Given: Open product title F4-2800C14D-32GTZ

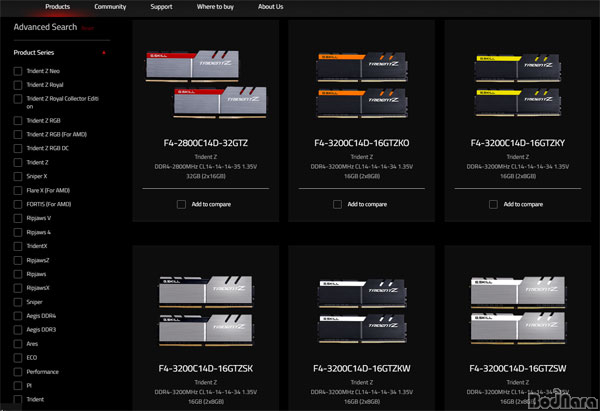Looking at the screenshot, I should (x=206, y=143).
